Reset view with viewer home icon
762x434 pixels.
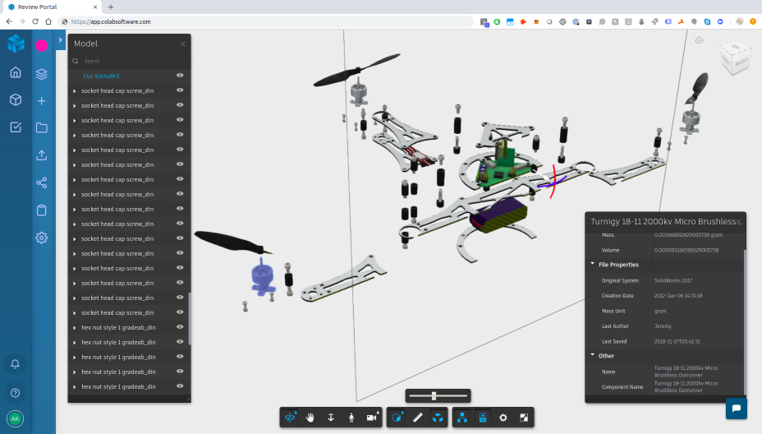(699, 40)
